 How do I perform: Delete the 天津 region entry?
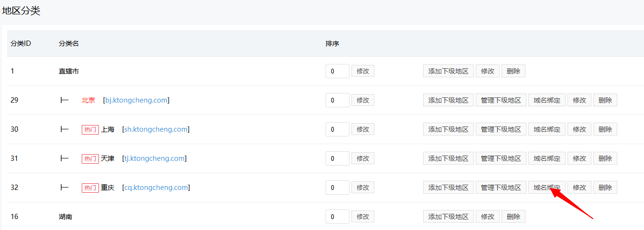[605, 158]
